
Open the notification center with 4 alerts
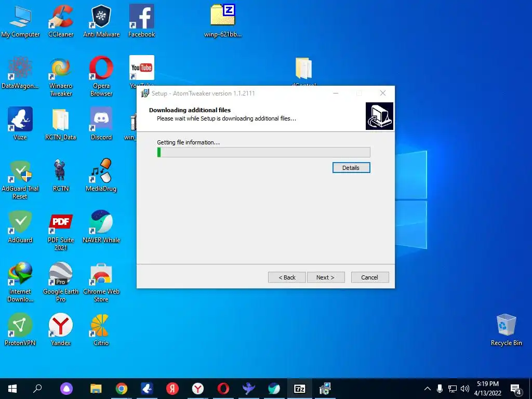(516, 389)
